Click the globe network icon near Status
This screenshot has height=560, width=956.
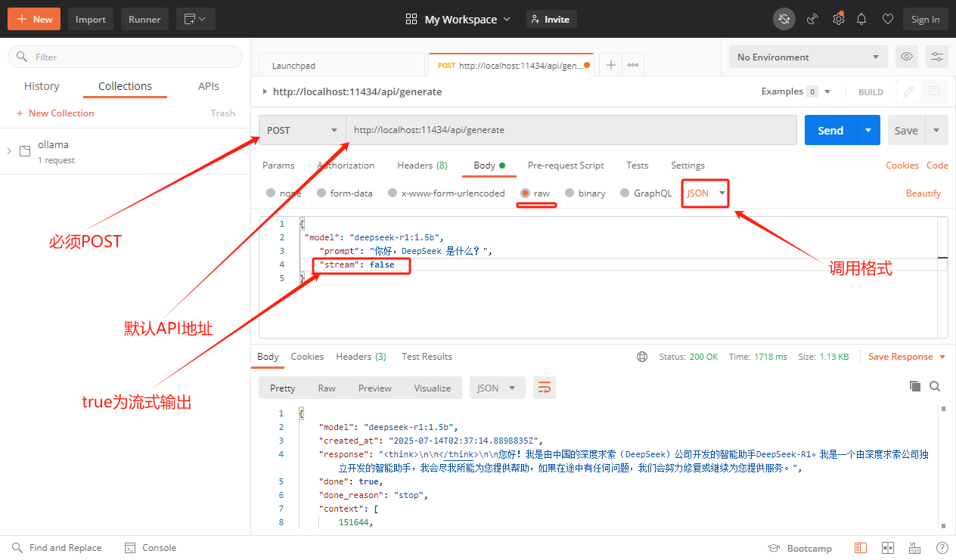(x=642, y=357)
